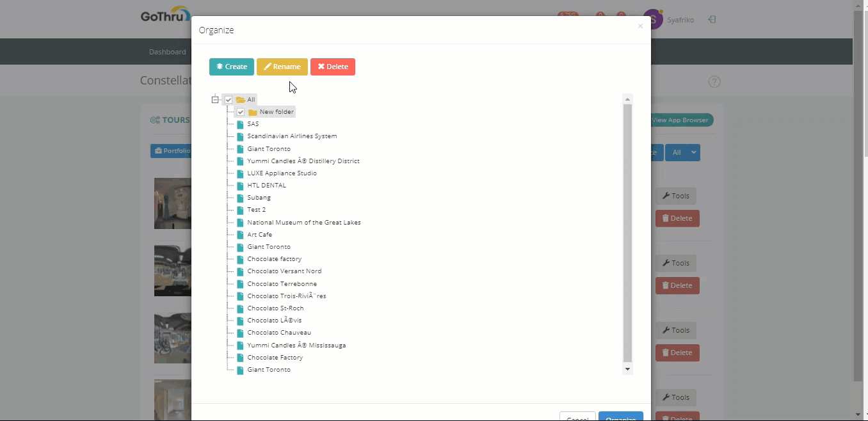Click the file icon beside SAS

(x=240, y=124)
